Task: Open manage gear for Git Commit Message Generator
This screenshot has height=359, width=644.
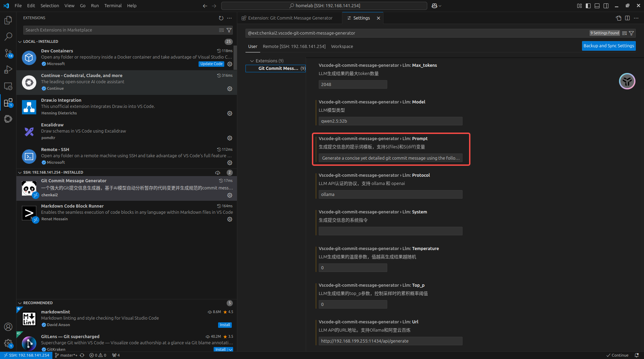Action: [x=230, y=195]
